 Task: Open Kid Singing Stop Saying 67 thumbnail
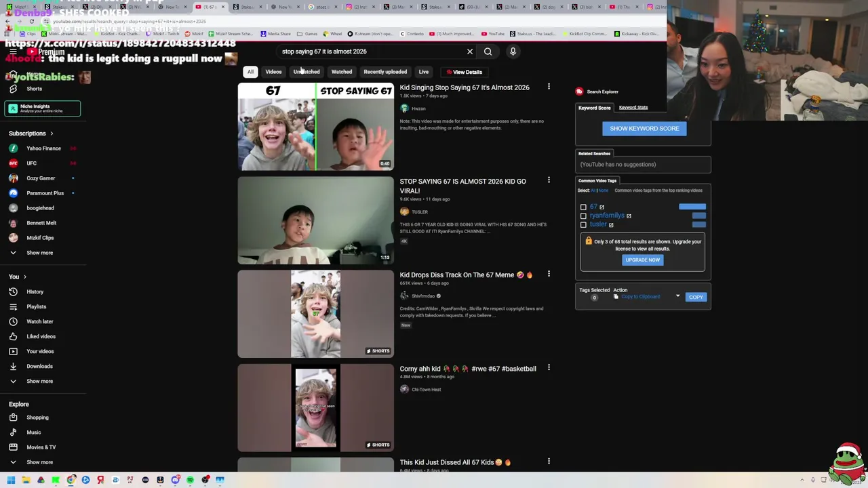click(315, 126)
